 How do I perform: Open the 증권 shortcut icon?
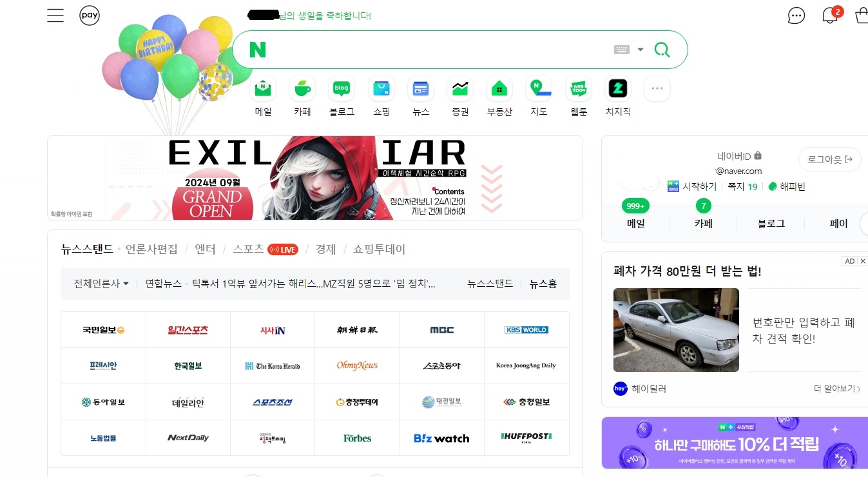coord(460,89)
